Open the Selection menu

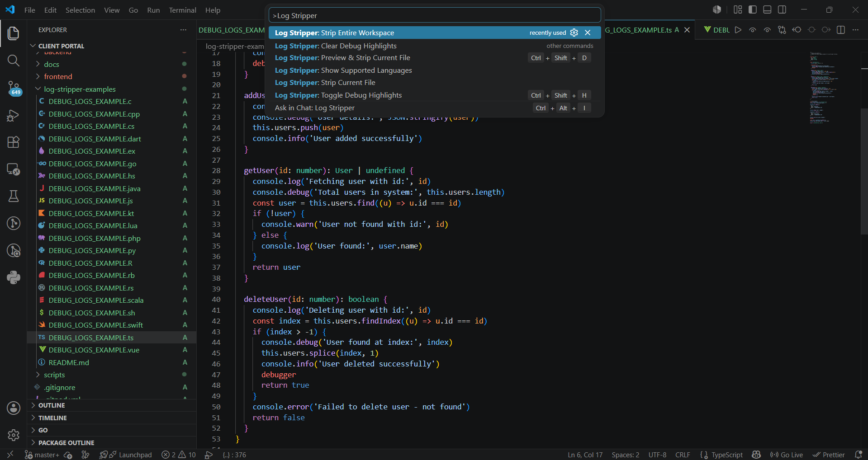(x=80, y=10)
